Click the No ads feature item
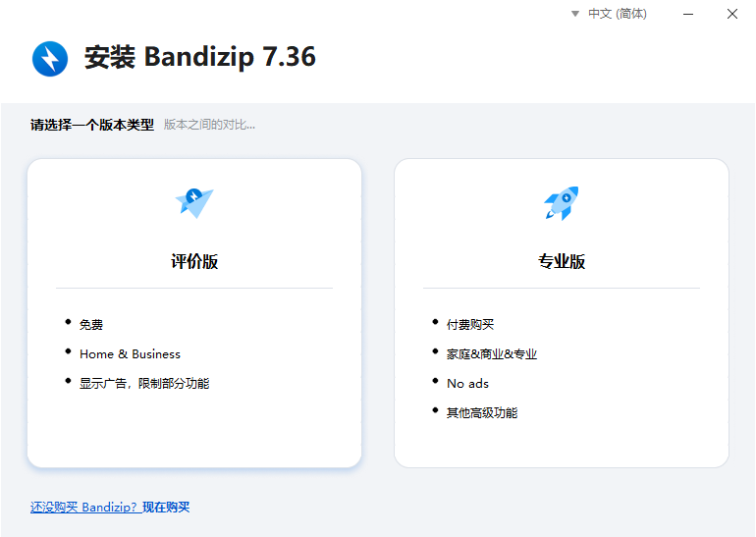 (x=467, y=384)
